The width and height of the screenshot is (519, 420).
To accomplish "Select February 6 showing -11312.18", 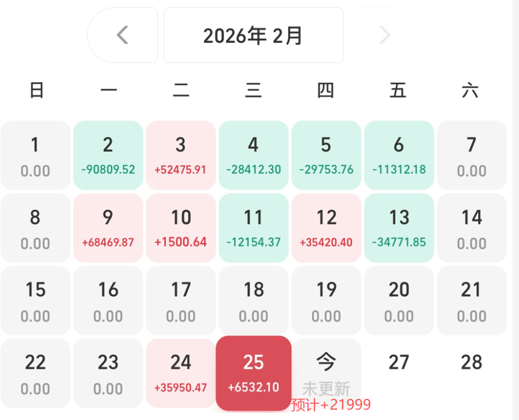I will pyautogui.click(x=399, y=155).
